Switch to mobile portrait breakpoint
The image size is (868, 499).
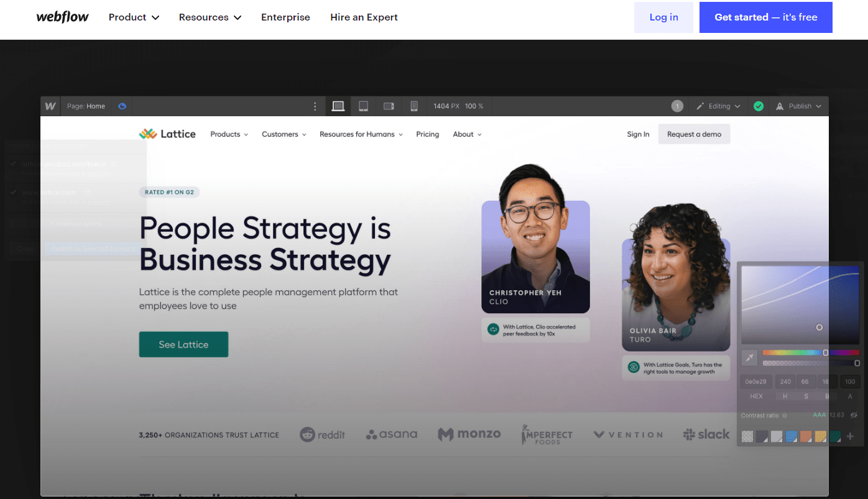coord(414,106)
